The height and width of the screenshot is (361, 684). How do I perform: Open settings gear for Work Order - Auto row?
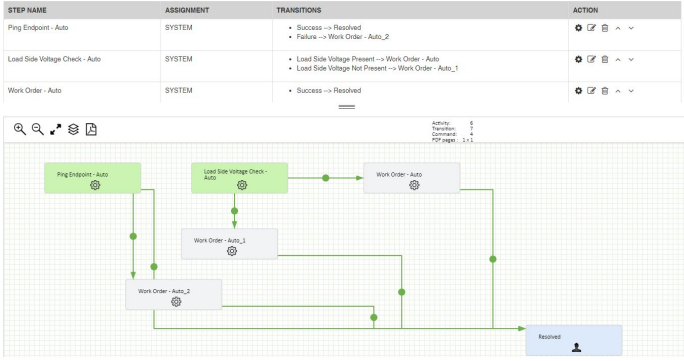[x=578, y=91]
